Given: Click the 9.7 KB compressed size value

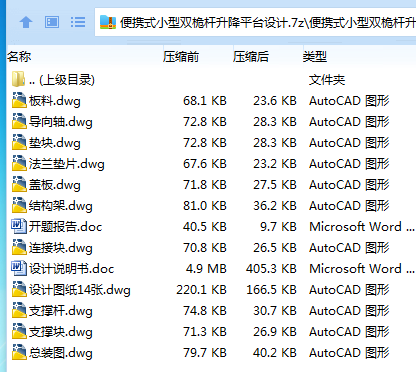Looking at the screenshot, I should click(x=278, y=227).
